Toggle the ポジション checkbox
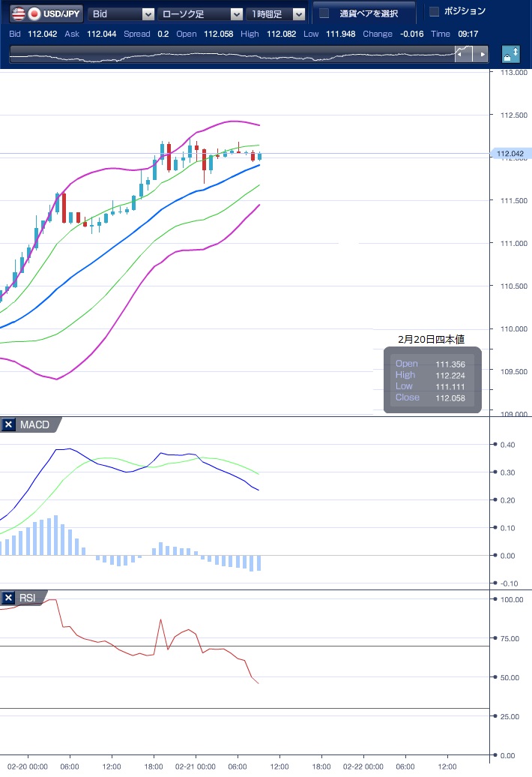Viewport: 532px width, 777px height. coord(434,11)
